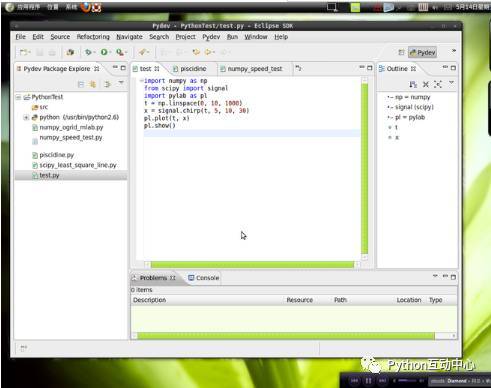The height and width of the screenshot is (388, 491).
Task: Open the Package Explorer view menu triangle
Action: pos(121,83)
